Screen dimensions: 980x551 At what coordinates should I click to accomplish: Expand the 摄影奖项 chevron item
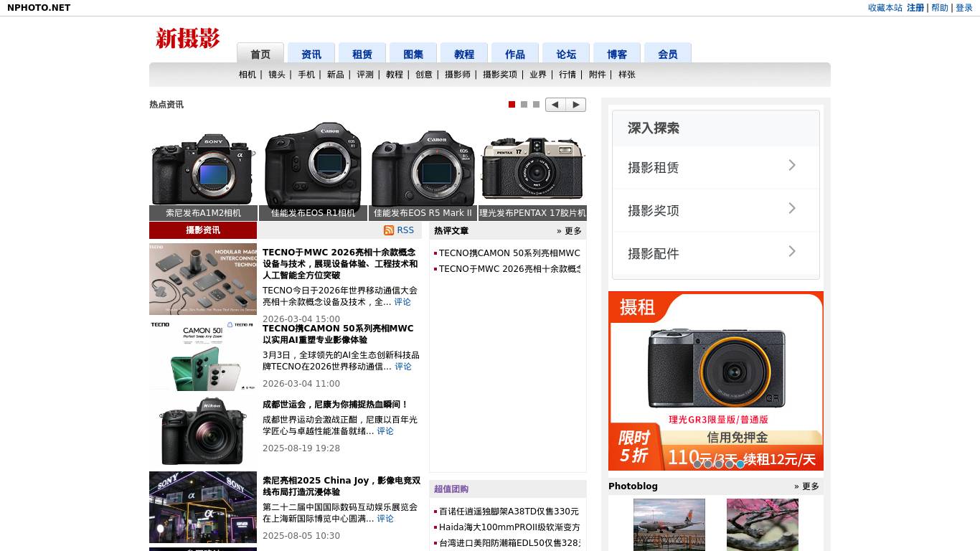792,209
